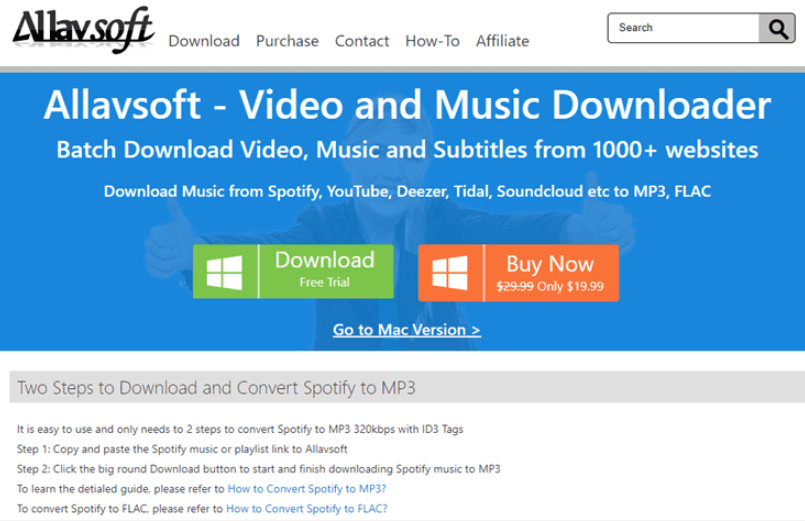The image size is (805, 521).
Task: Click Windows logo on green Download button
Action: point(225,271)
